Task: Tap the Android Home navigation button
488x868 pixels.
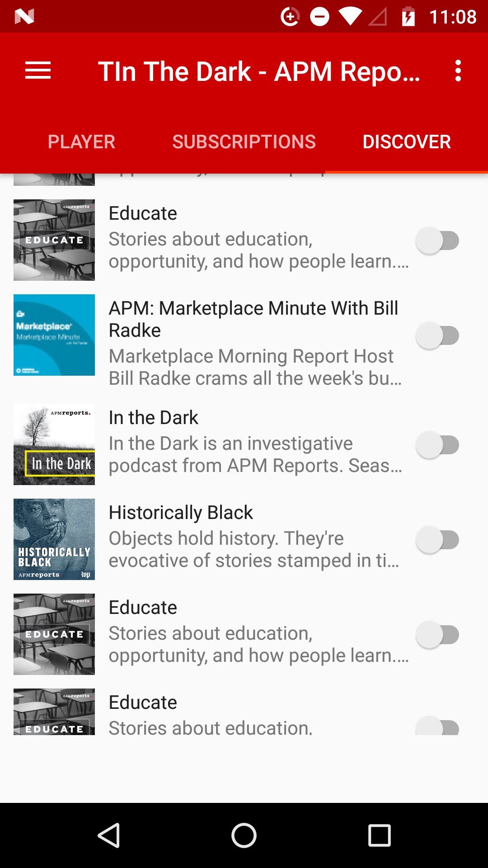Action: [244, 835]
